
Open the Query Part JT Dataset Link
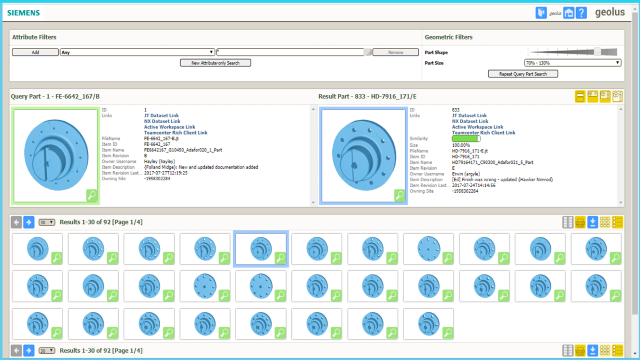[161, 116]
